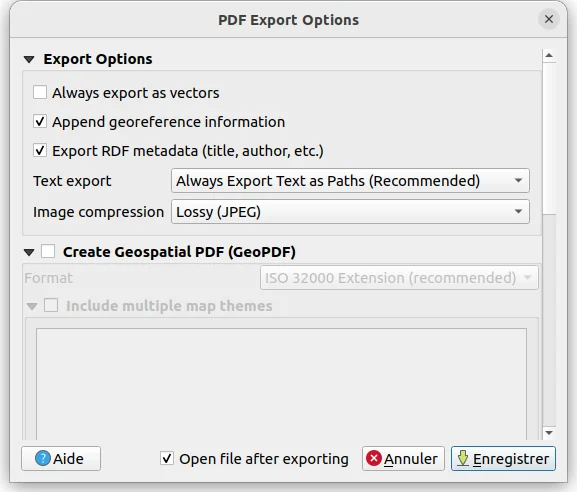The height and width of the screenshot is (492, 577).
Task: Check Create Geospatial PDF (GeoPDF)
Action: (x=48, y=252)
